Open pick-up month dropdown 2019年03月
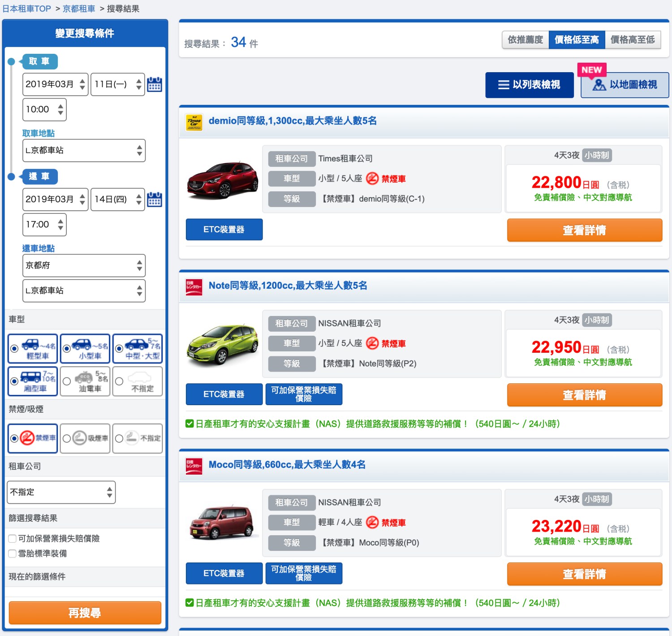Screen dimensions: 672x636 pyautogui.click(x=56, y=84)
